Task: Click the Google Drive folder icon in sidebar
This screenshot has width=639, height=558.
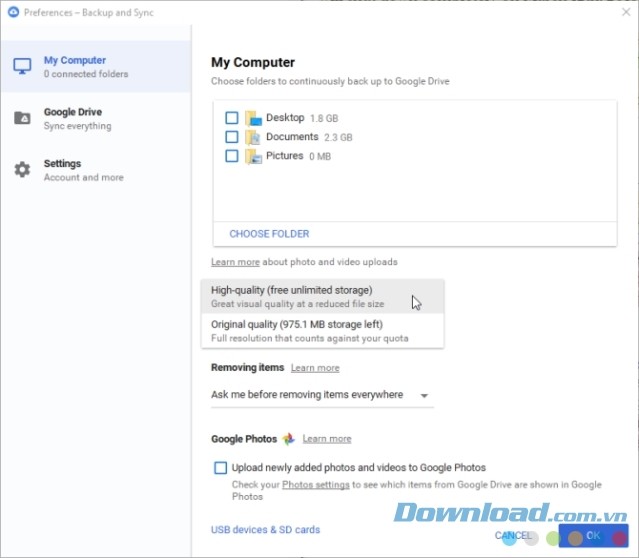Action: coord(22,118)
